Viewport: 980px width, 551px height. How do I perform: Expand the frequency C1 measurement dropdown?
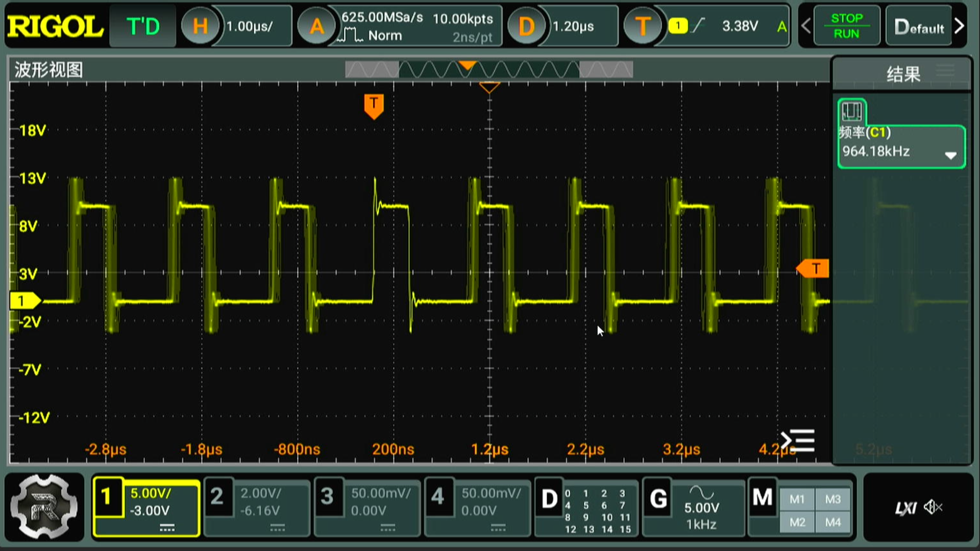950,155
